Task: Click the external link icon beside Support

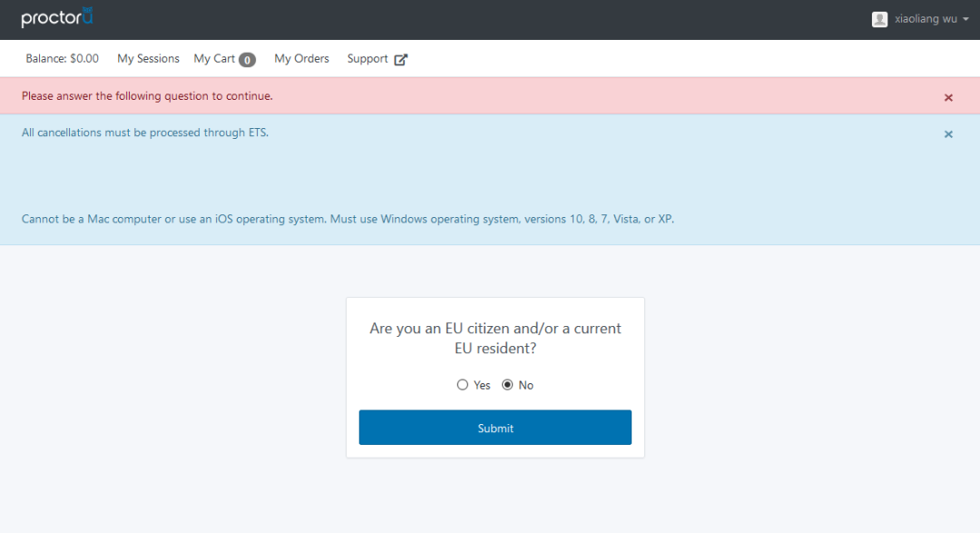Action: (401, 59)
